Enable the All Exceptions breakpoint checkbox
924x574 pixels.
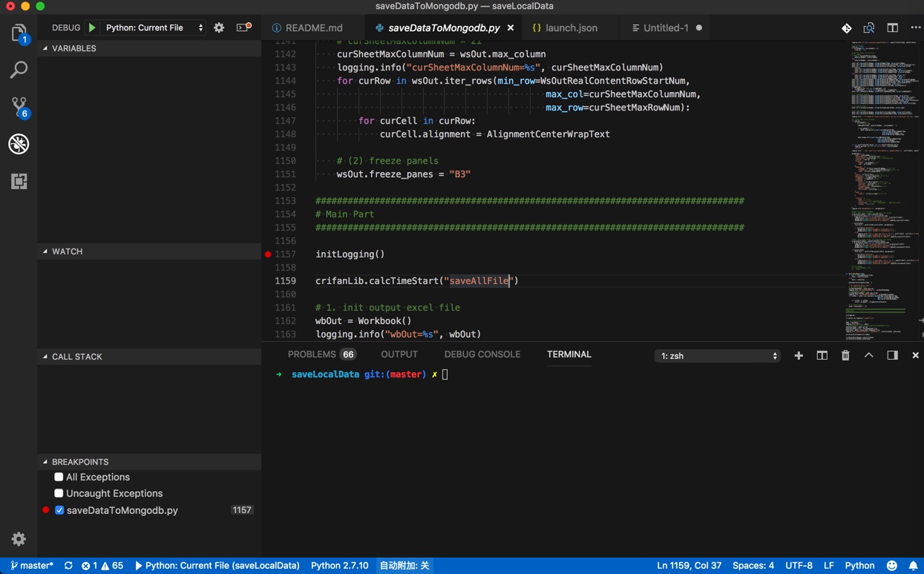59,477
